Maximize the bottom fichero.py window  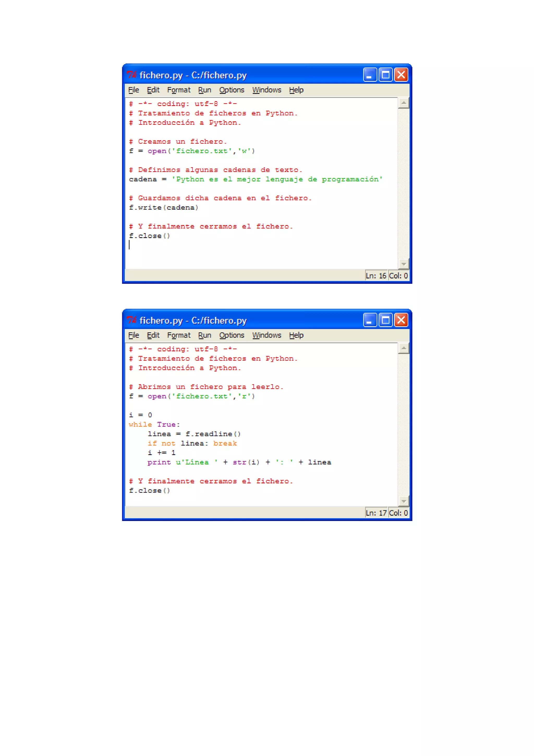tap(385, 320)
